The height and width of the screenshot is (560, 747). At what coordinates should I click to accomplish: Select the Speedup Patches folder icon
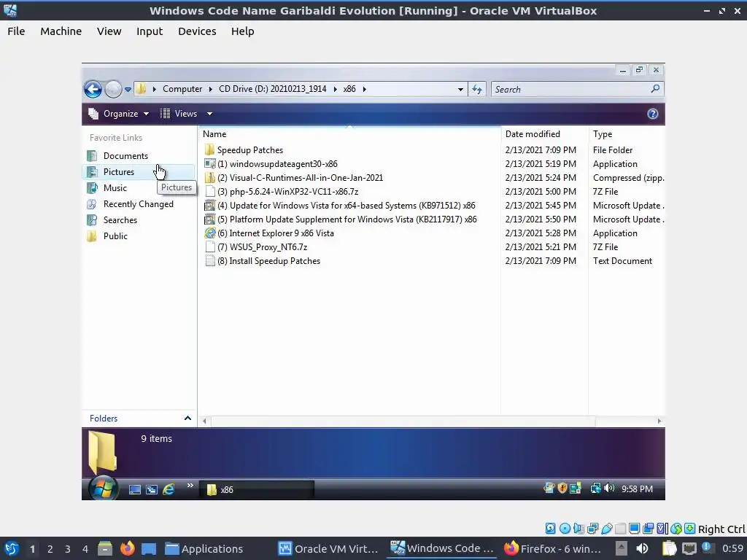[209, 150]
